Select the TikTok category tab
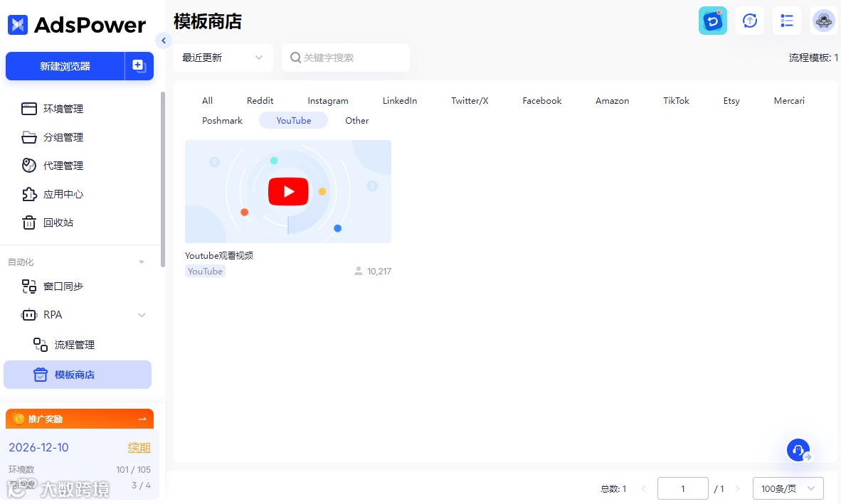 676,101
